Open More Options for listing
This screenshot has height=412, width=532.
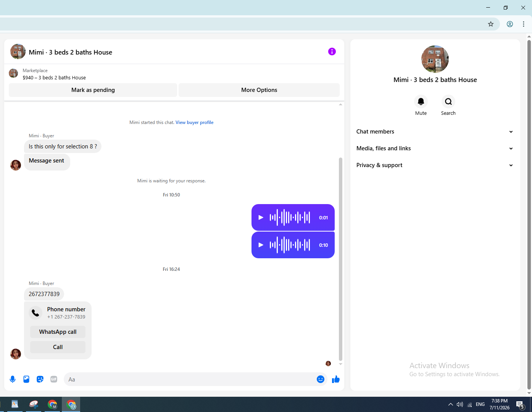[x=259, y=90]
